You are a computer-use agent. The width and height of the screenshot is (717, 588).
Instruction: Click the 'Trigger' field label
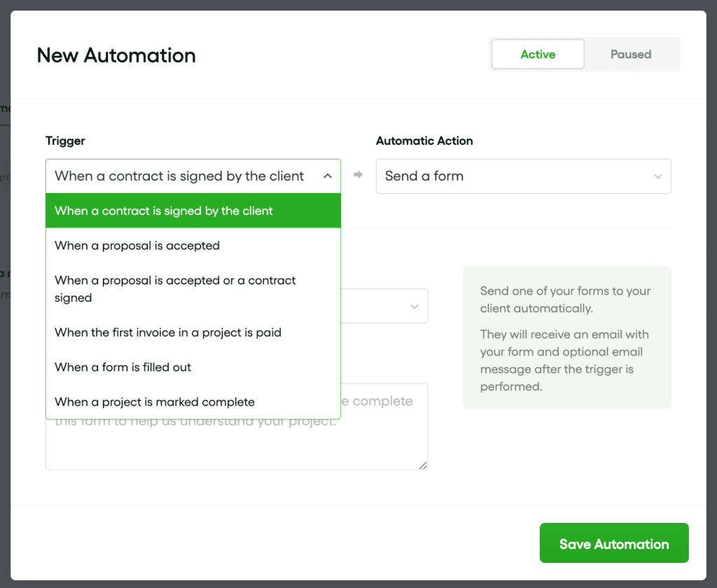[65, 141]
